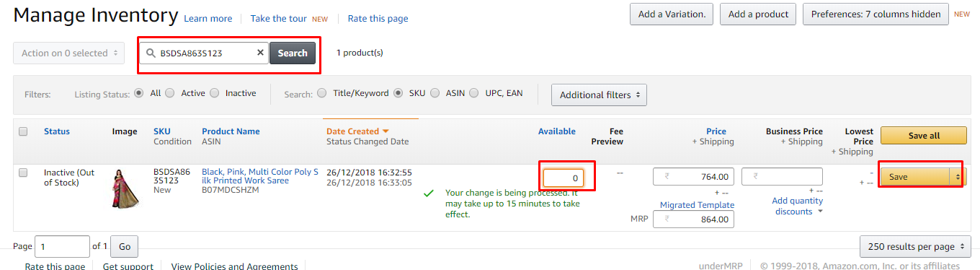Screen dimensions: 980x270
Task: Tick the checkbox for the BSDSA863S123 row
Action: coord(23,173)
